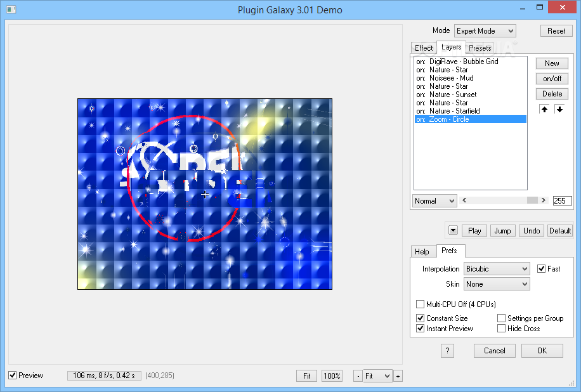Click the Play button

[x=474, y=230]
